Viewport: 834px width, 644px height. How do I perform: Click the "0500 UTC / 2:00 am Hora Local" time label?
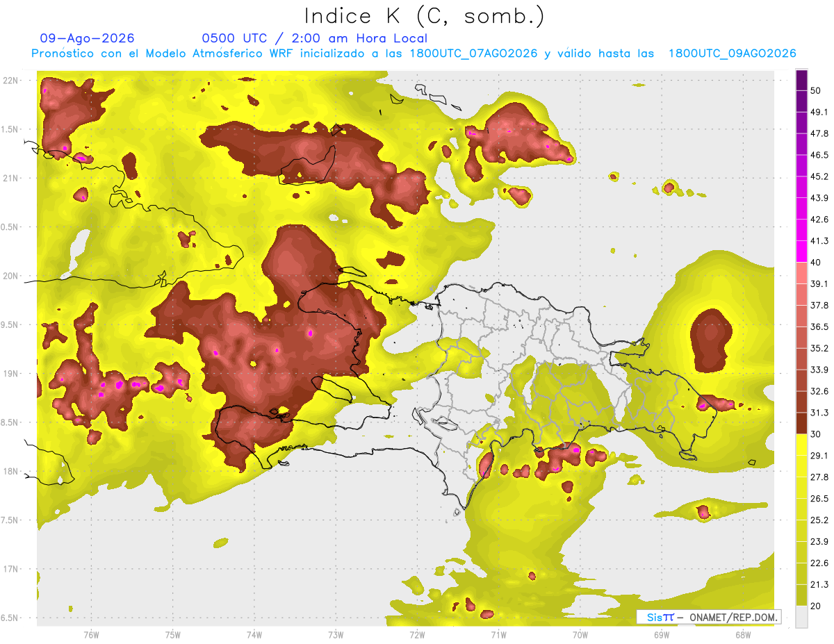point(314,38)
